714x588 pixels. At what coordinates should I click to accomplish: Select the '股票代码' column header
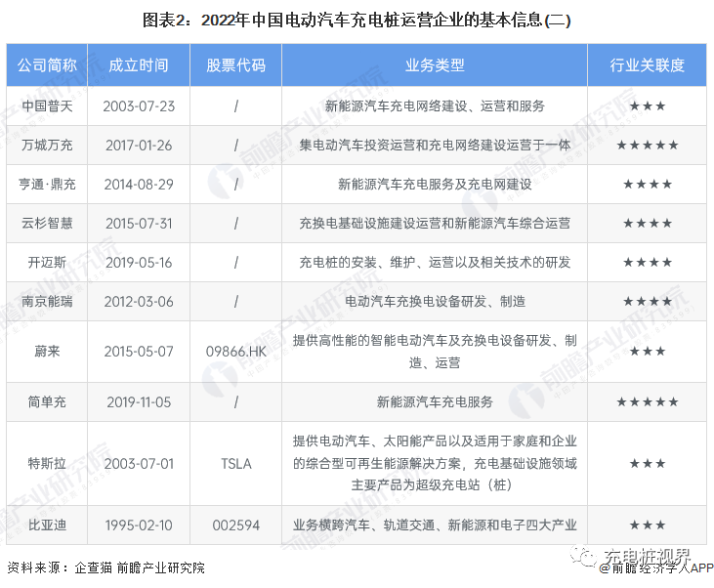click(235, 65)
